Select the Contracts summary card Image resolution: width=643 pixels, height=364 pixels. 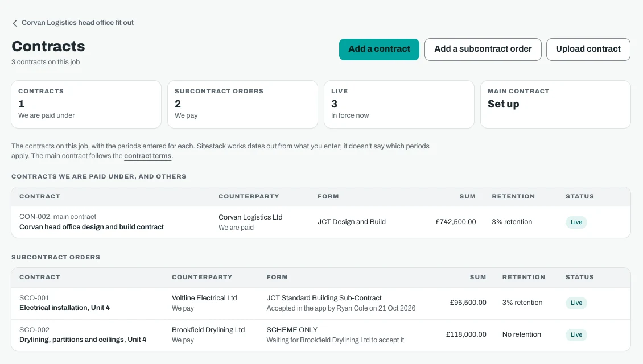pyautogui.click(x=86, y=104)
